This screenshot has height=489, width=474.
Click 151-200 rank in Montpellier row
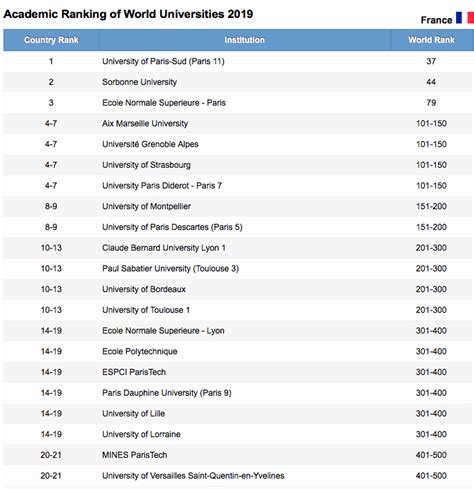click(431, 206)
